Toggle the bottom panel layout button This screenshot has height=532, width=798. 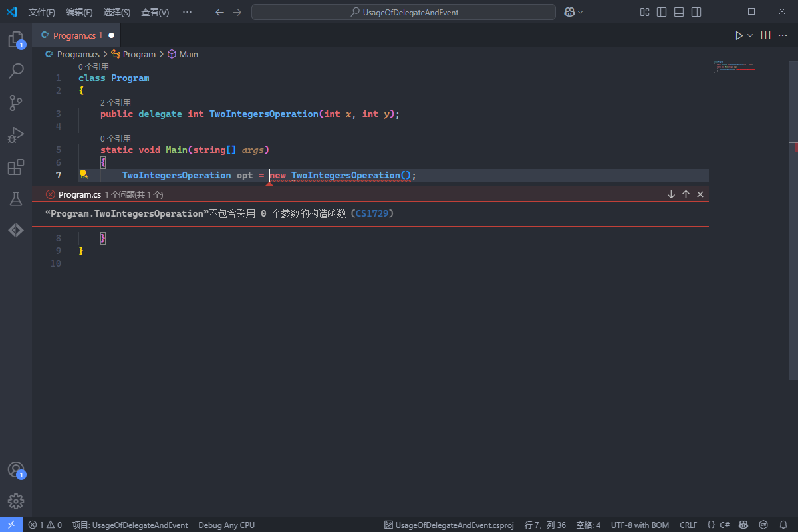679,12
